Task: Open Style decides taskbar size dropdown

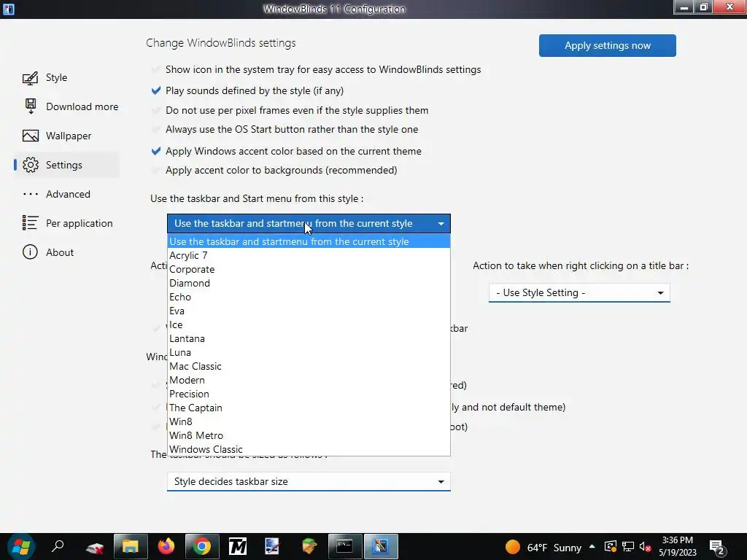Action: click(x=309, y=481)
